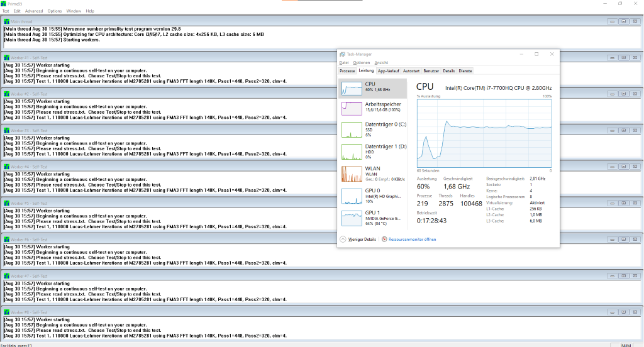Open the Advanced menu in Prime95

coord(34,11)
